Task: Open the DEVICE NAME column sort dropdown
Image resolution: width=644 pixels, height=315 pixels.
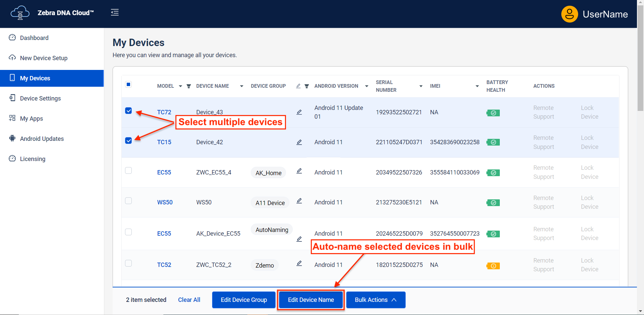Action: point(241,86)
